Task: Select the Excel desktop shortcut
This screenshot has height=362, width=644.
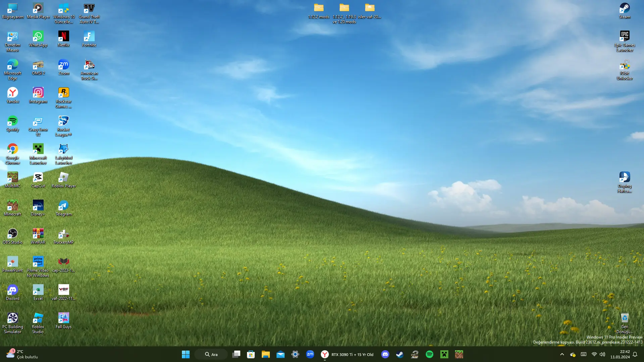Action: tap(38, 293)
